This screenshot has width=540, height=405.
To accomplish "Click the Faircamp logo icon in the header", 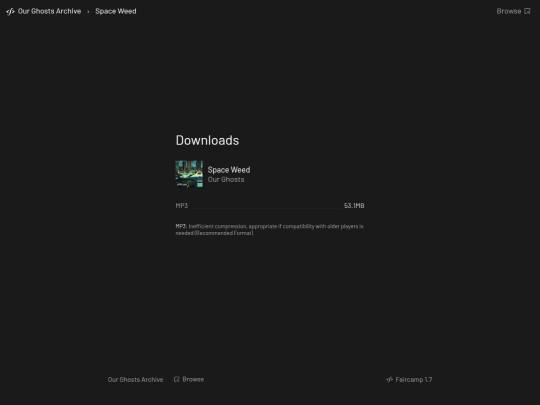I will [x=10, y=11].
